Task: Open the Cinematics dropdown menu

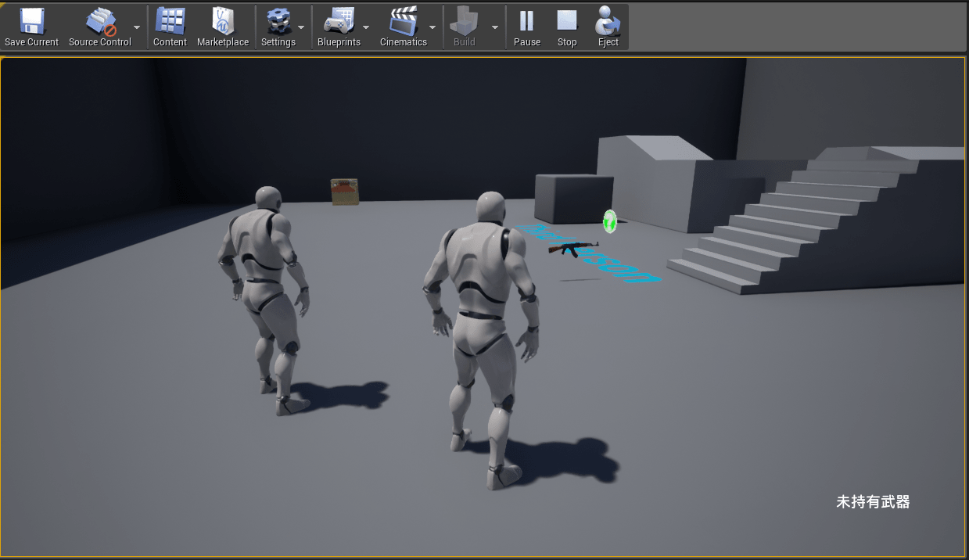Action: [x=432, y=26]
